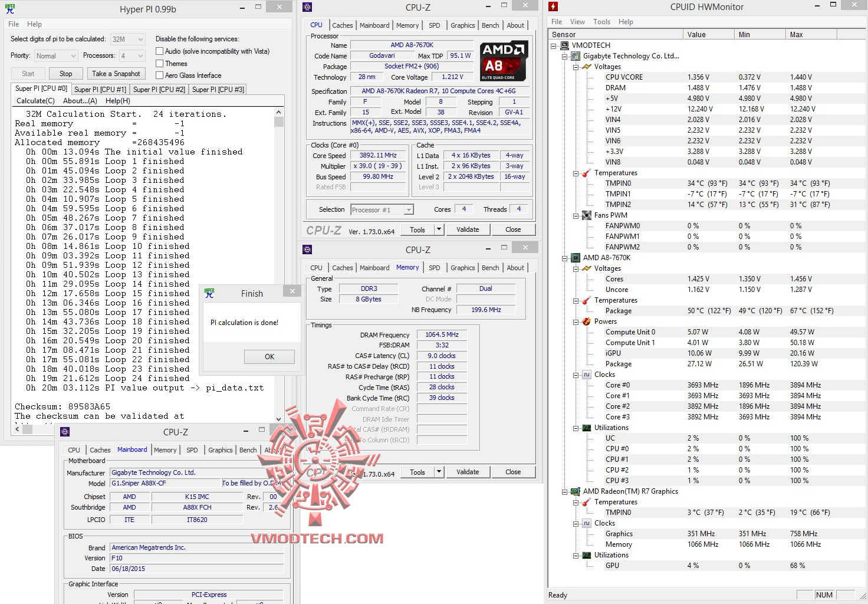This screenshot has width=868, height=604.
Task: Open the Priority Normal dropdown
Action: coord(55,55)
